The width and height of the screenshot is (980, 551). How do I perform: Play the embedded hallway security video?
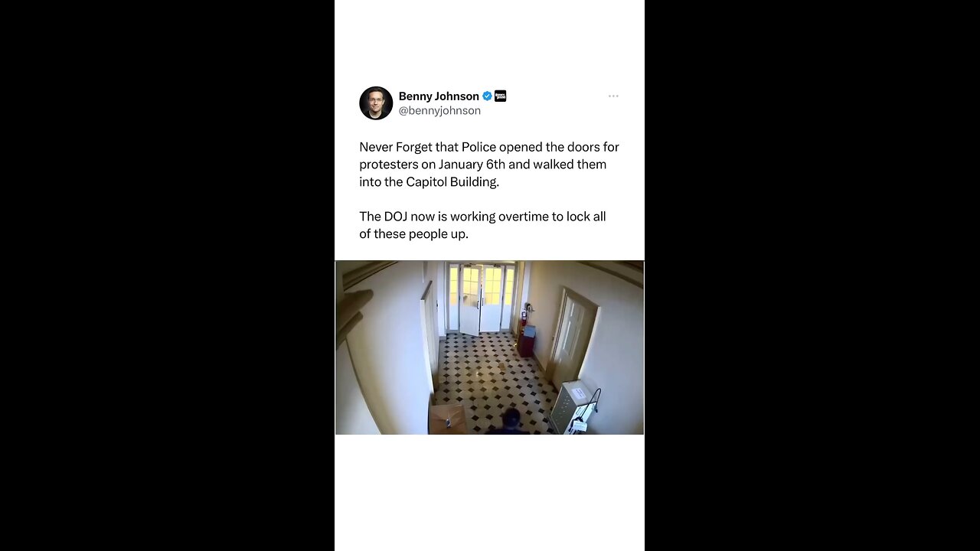[x=489, y=347]
